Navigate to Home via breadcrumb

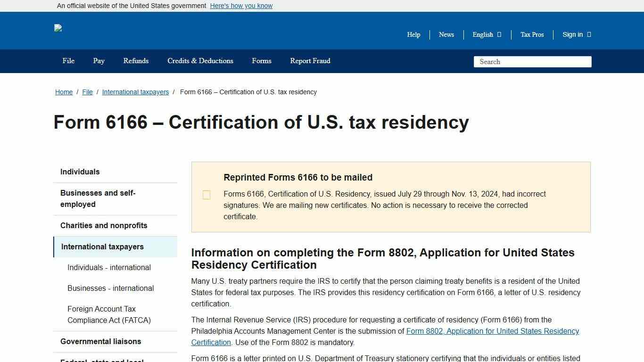click(64, 92)
